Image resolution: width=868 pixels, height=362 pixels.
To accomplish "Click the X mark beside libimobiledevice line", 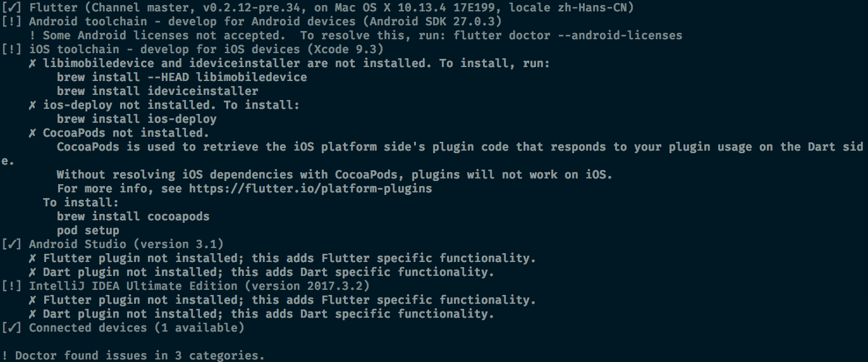I will [x=32, y=63].
